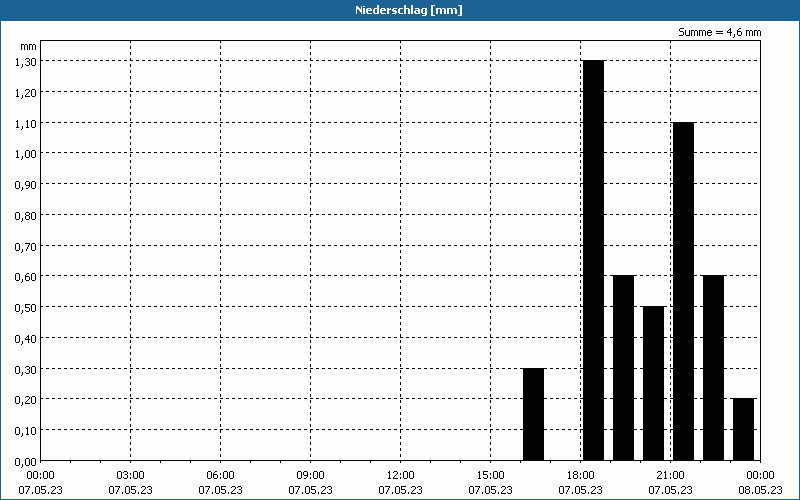Click the y-axis value "0,10"
The height and width of the screenshot is (500, 800).
(x=26, y=431)
